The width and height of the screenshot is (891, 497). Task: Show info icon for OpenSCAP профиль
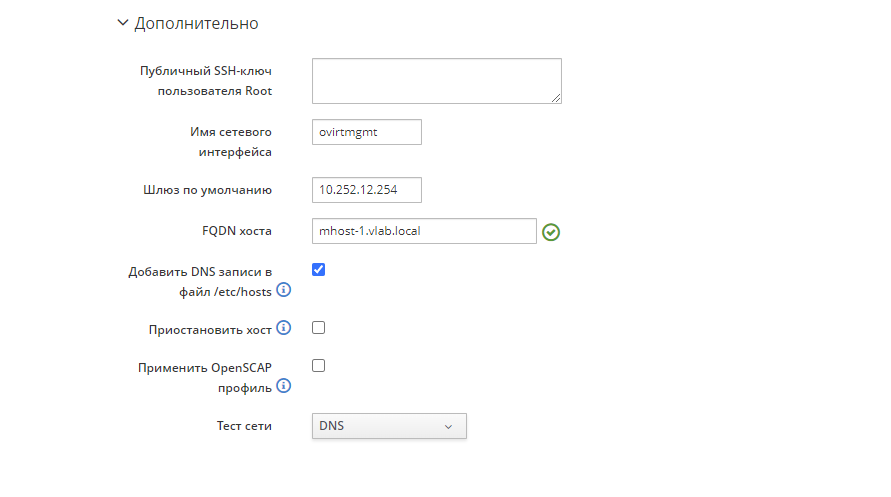click(284, 386)
